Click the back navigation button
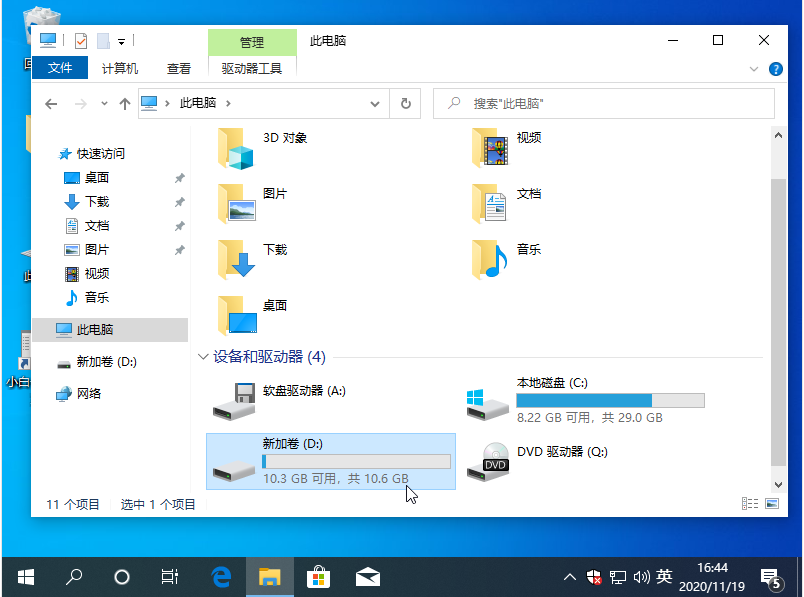 point(51,103)
